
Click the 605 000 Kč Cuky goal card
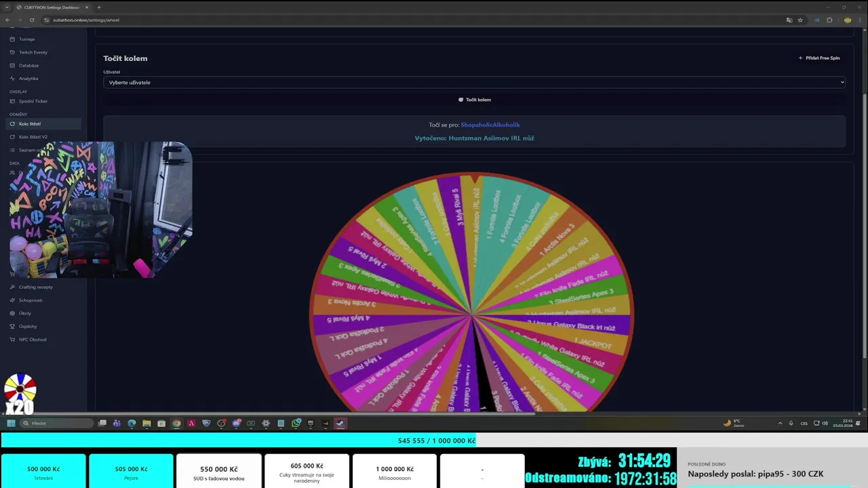(x=307, y=471)
